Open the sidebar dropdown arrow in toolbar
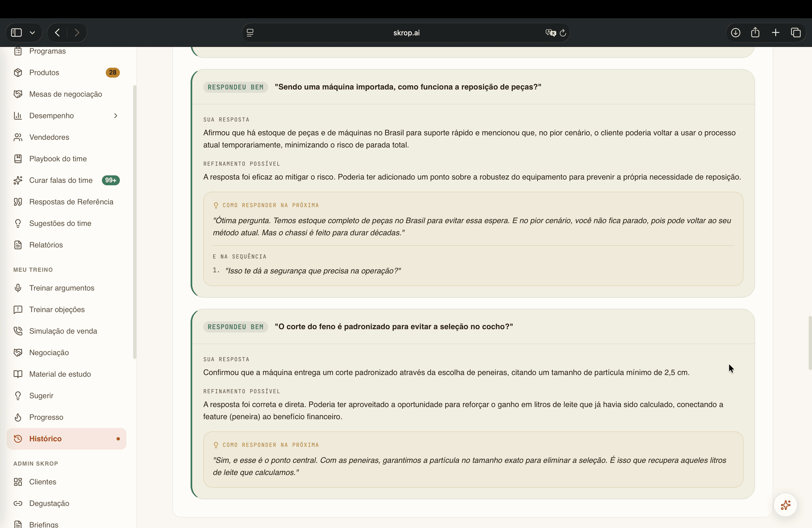812x528 pixels. click(x=32, y=33)
